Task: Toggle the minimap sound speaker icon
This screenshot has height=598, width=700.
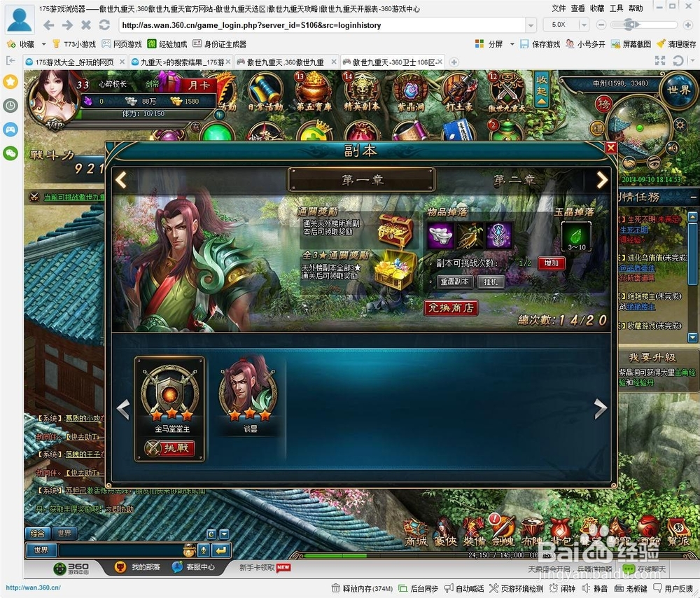Action: [x=672, y=148]
